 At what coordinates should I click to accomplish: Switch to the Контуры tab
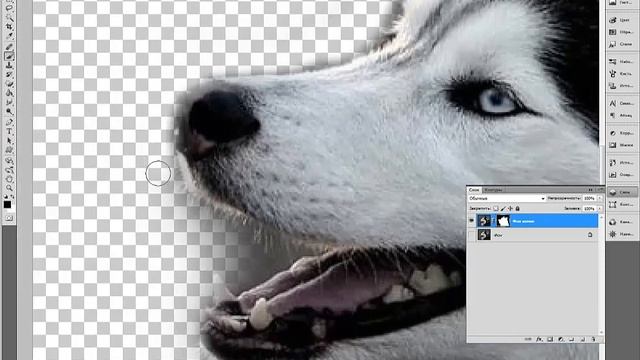click(493, 190)
